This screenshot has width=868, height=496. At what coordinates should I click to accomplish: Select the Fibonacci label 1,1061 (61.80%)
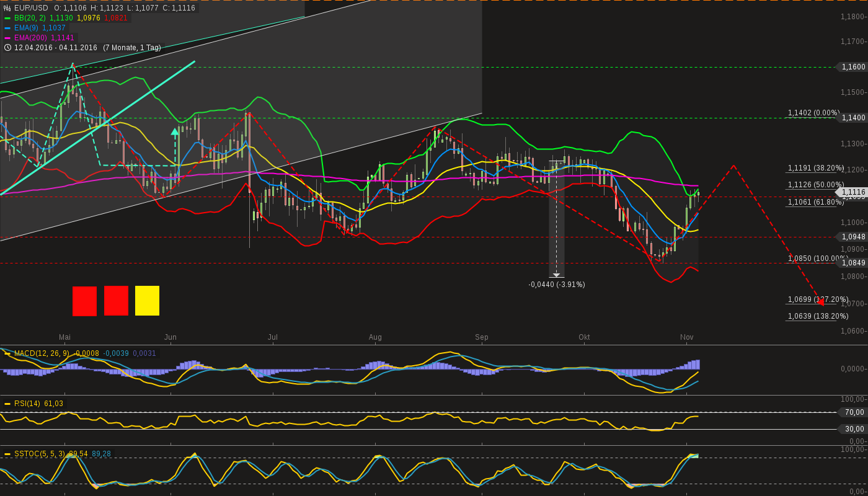(x=815, y=202)
